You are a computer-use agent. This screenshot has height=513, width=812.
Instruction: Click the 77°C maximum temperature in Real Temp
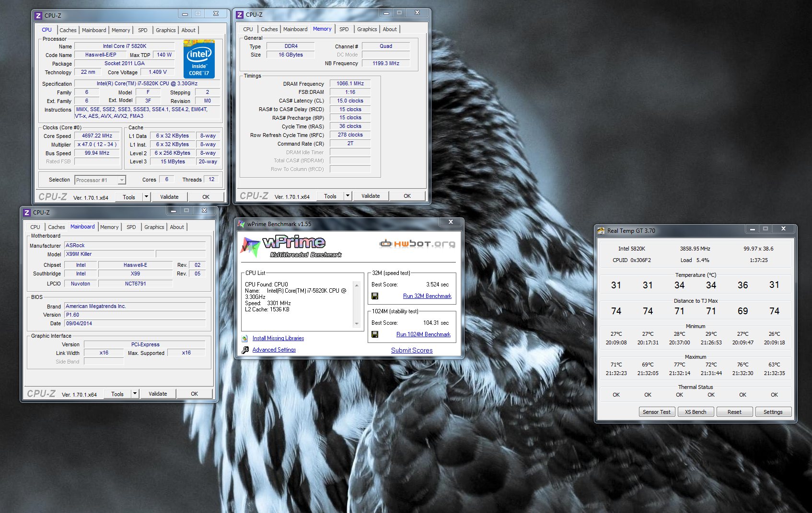(679, 365)
